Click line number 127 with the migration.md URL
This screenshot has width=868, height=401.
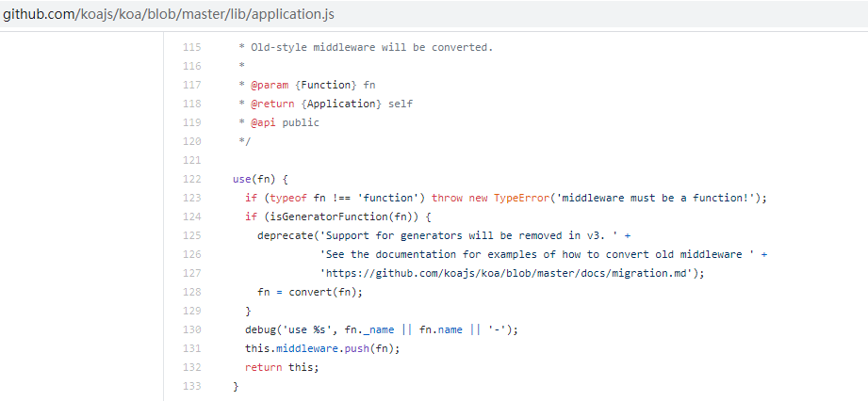pos(191,273)
